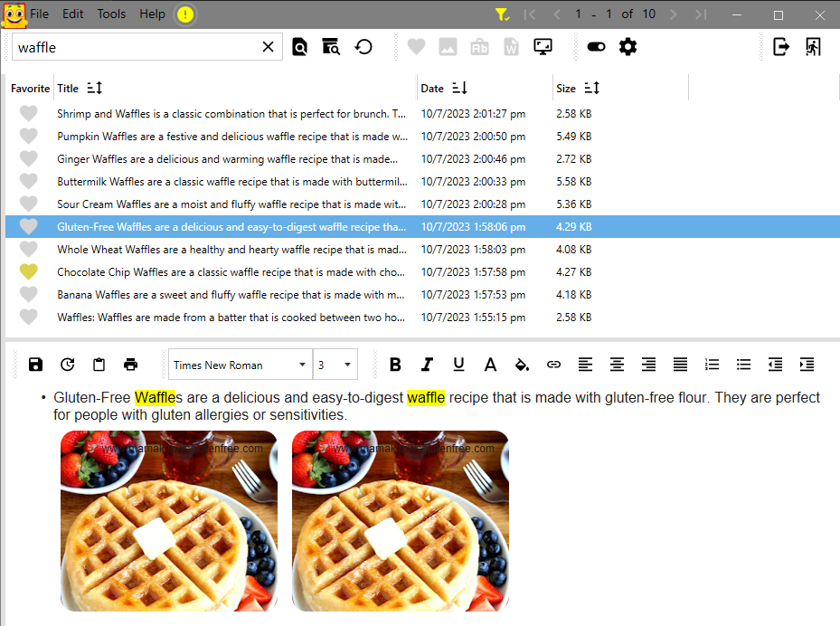
Task: Apply italic formatting
Action: [427, 365]
